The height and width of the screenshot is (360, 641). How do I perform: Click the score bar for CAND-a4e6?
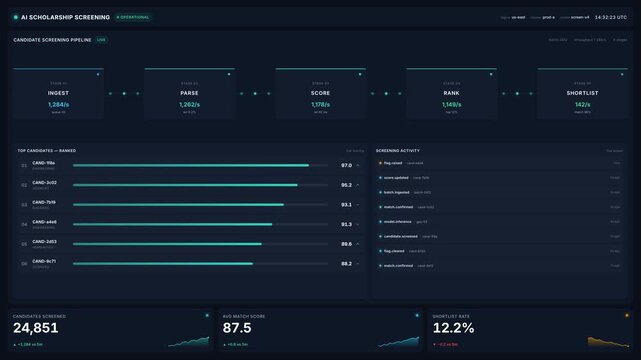pyautogui.click(x=200, y=224)
